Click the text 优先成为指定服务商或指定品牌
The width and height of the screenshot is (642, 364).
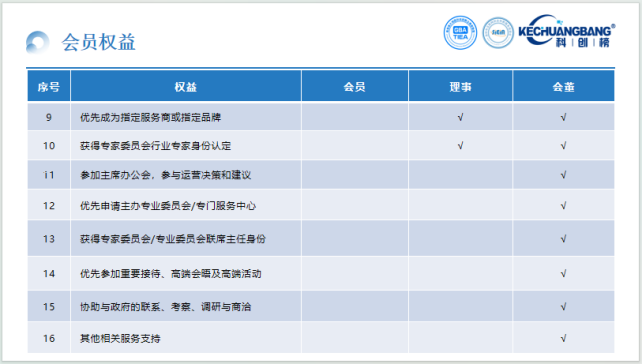(x=150, y=118)
